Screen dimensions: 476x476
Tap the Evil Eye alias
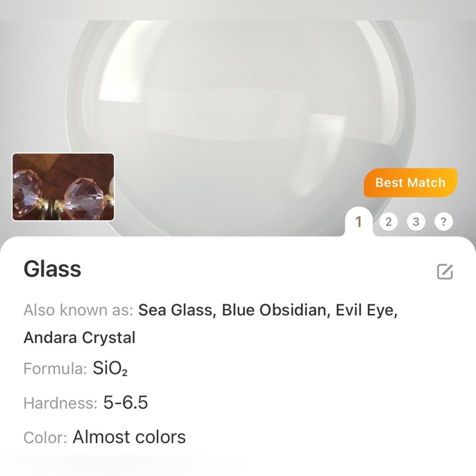(367, 310)
